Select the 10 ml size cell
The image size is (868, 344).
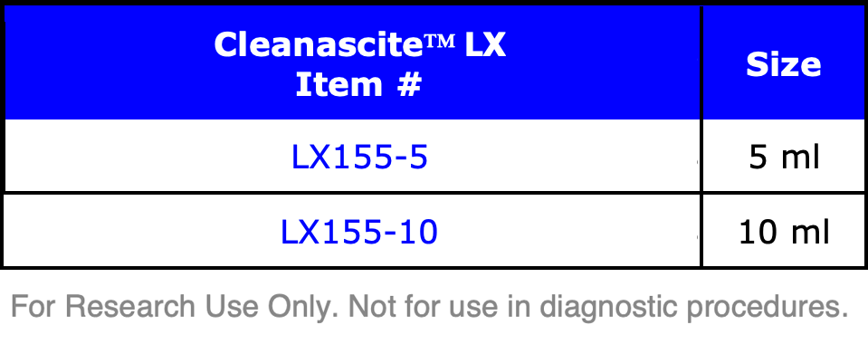pyautogui.click(x=785, y=232)
